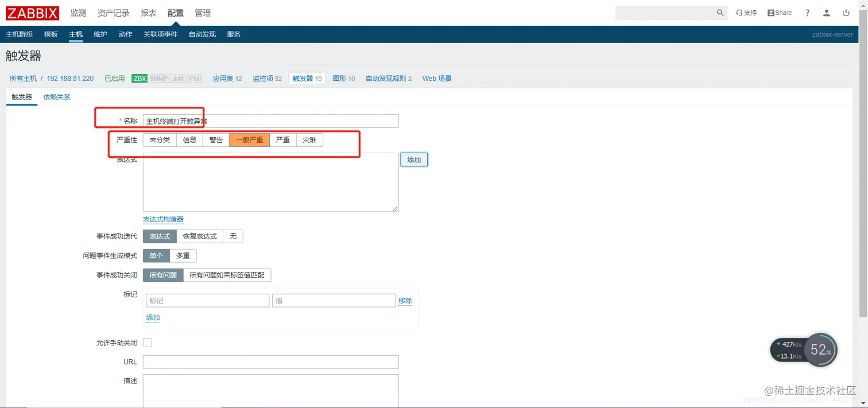Click the SNMP availability badge

coord(158,79)
